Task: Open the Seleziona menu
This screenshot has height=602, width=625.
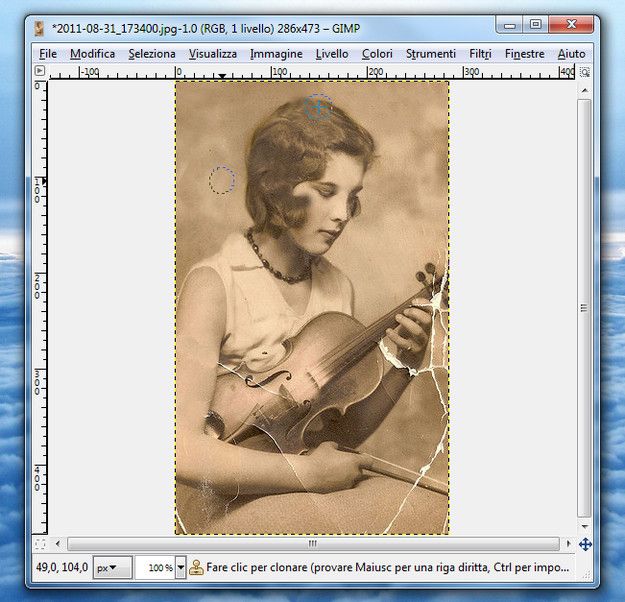Action: pos(152,54)
